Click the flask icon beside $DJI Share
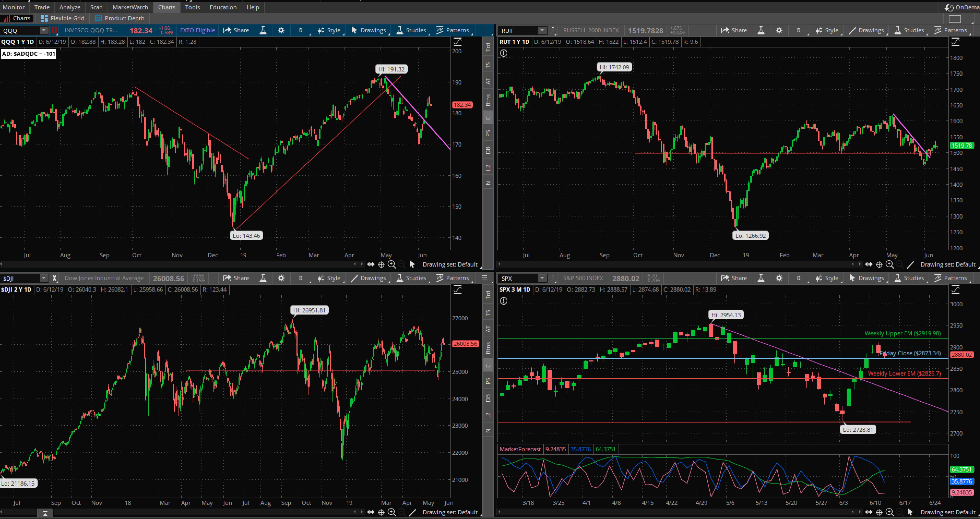This screenshot has height=519, width=980. tap(263, 278)
